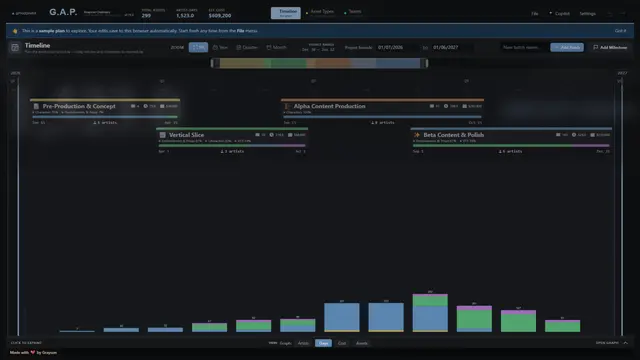Click the Vertical Slice batch icon

[x=162, y=135]
